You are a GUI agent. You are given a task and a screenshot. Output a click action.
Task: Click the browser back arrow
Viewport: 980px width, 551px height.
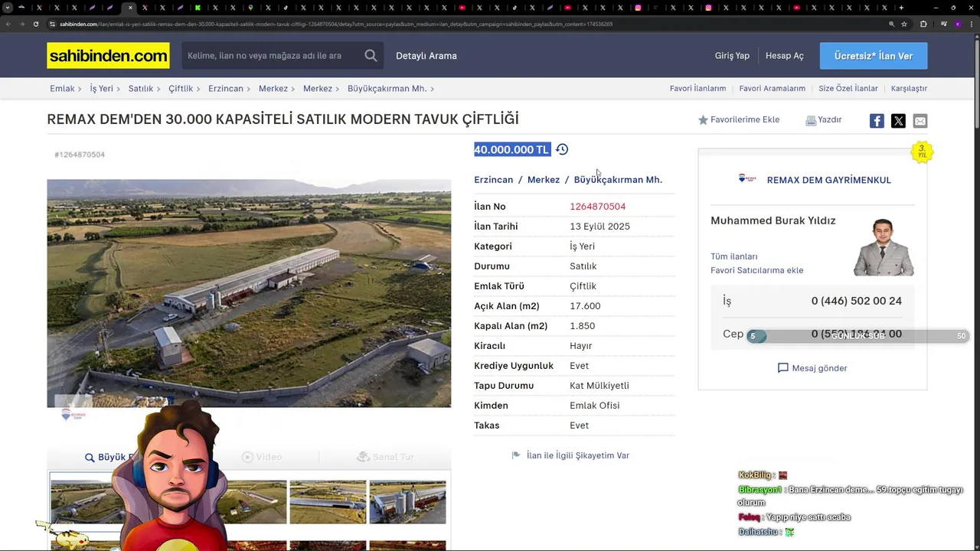[8, 24]
